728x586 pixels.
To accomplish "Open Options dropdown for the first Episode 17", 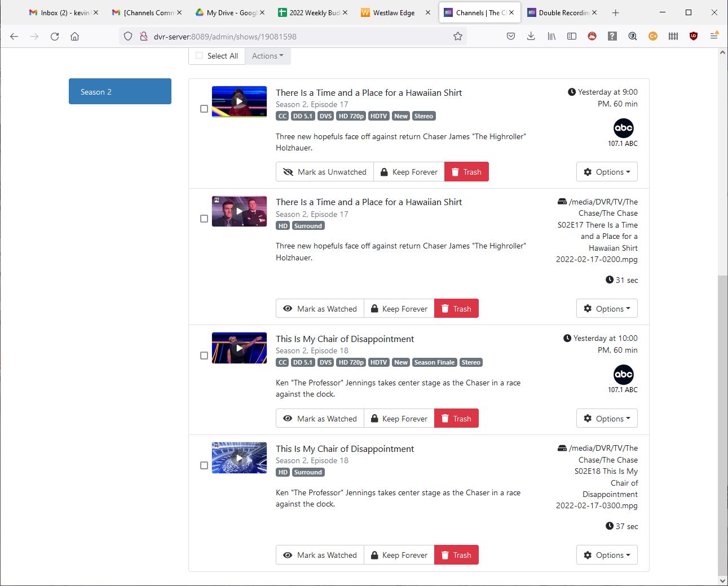I will point(607,172).
